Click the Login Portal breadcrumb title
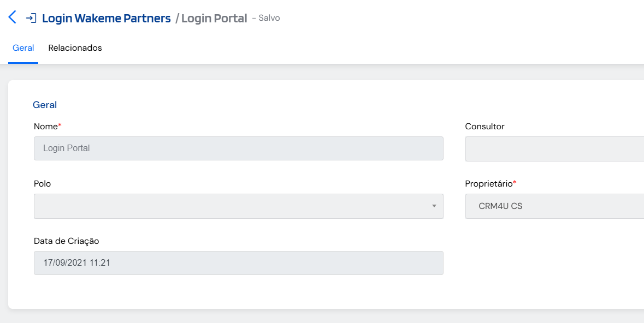644x323 pixels. [x=214, y=18]
